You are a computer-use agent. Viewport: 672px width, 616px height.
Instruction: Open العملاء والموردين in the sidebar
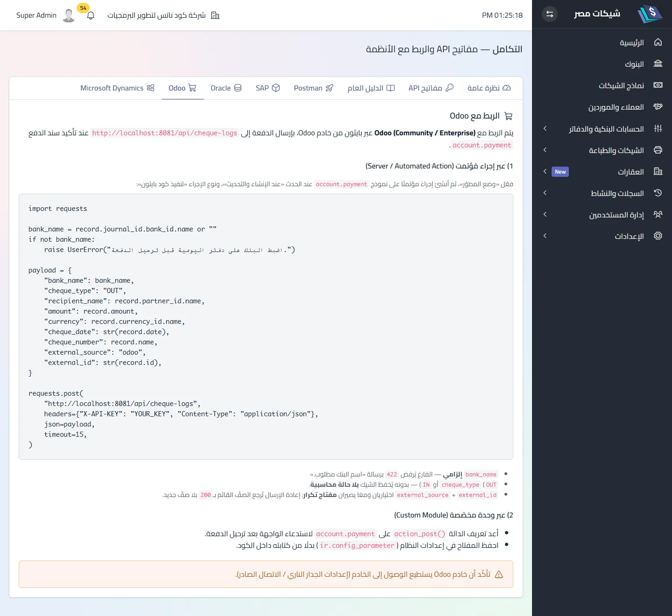602,107
